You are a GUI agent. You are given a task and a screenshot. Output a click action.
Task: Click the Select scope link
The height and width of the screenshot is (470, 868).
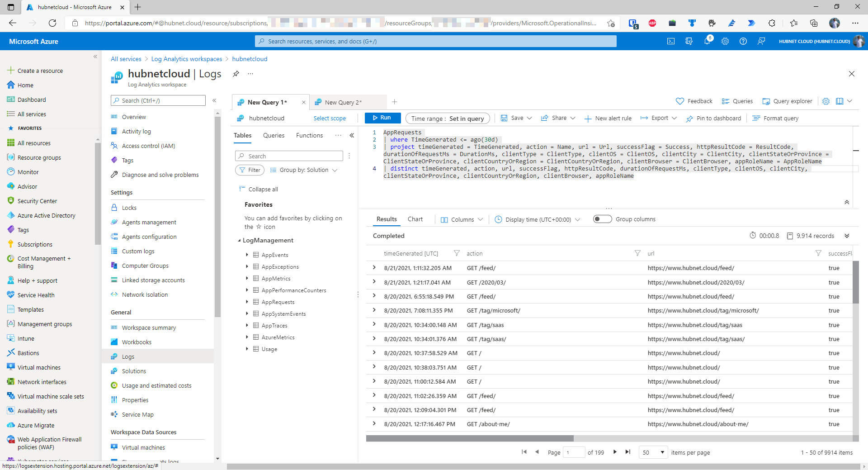pos(330,118)
